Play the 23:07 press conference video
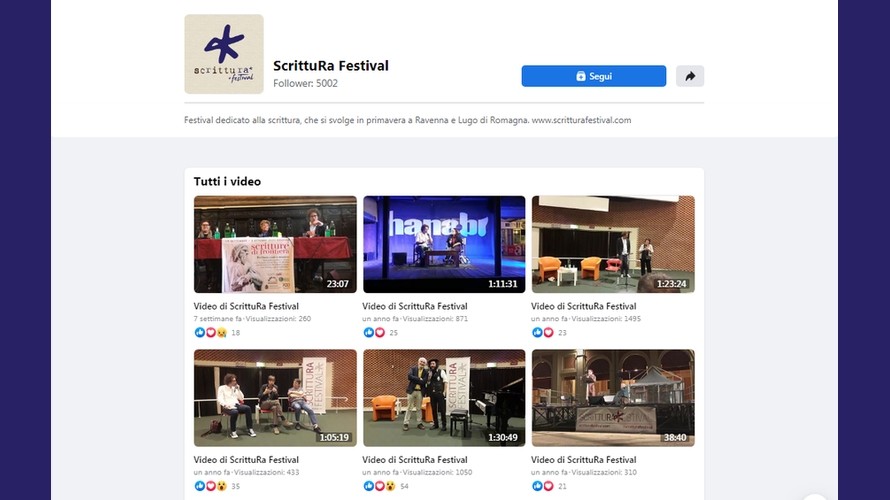890x500 pixels. [x=275, y=245]
